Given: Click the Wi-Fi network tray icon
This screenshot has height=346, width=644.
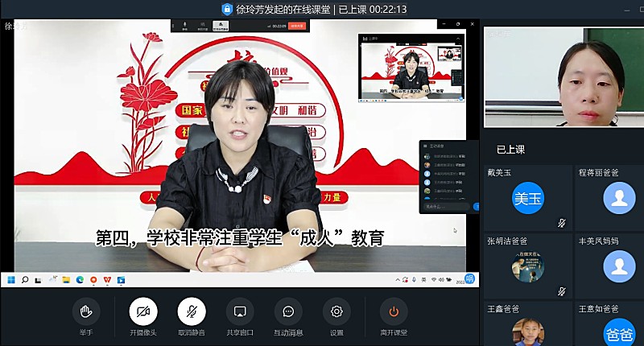Looking at the screenshot, I should click(x=434, y=280).
